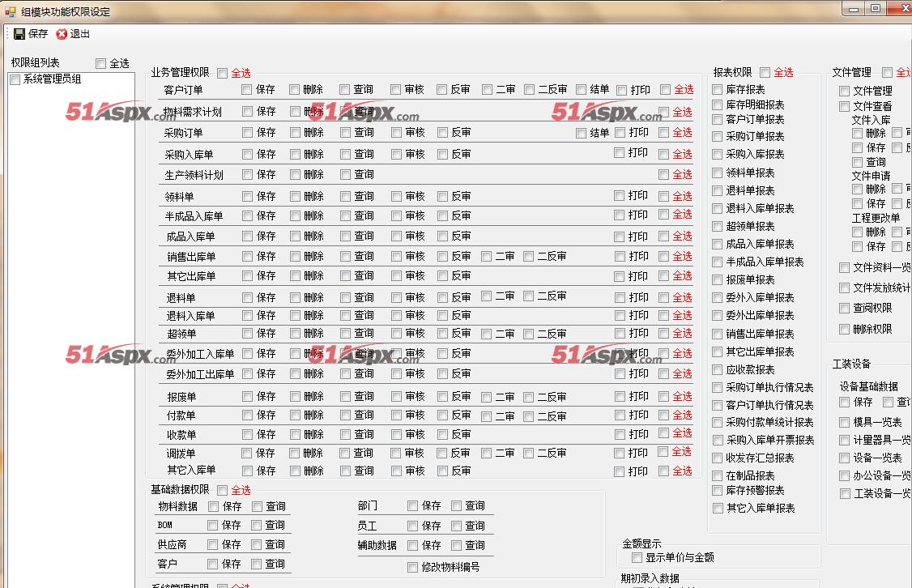Enable 查询 under 文件入库
912x588 pixels.
857,162
